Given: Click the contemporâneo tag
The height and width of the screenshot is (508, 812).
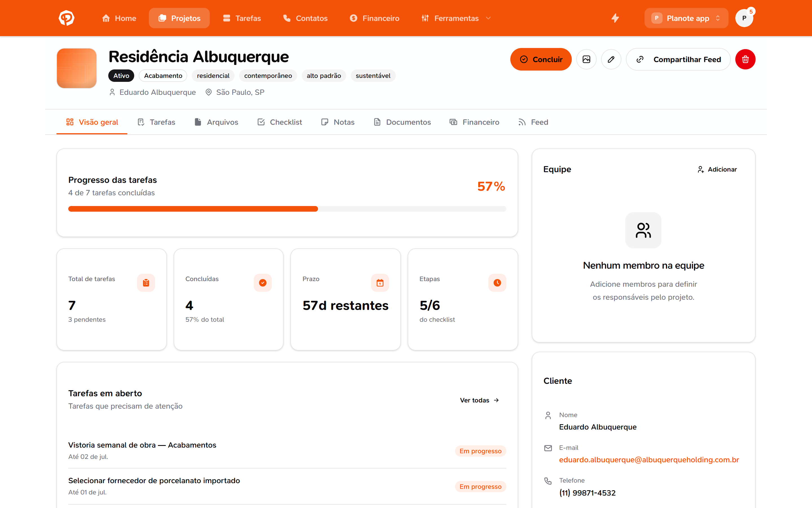Looking at the screenshot, I should coord(268,76).
